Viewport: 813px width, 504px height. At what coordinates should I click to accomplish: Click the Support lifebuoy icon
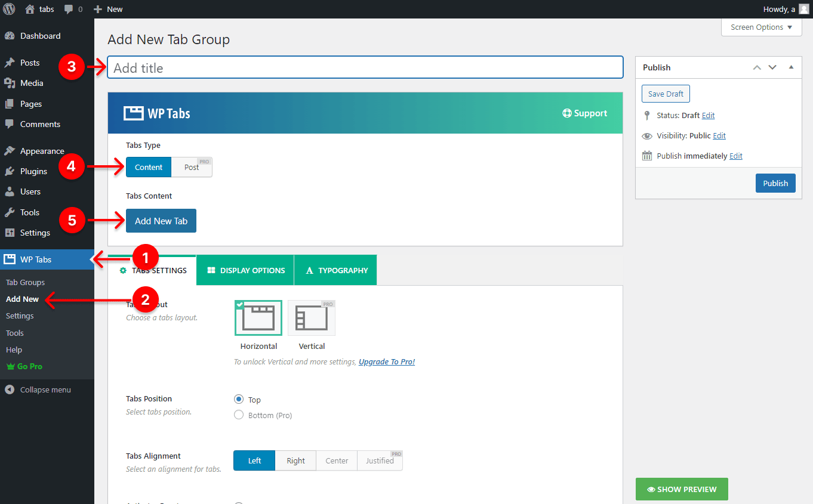coord(567,113)
